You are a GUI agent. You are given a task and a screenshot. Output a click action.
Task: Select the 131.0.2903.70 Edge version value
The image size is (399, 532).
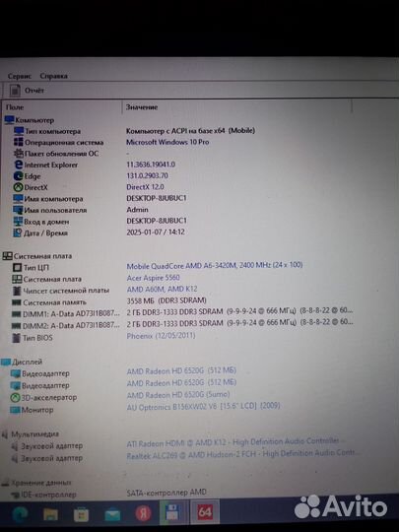147,175
